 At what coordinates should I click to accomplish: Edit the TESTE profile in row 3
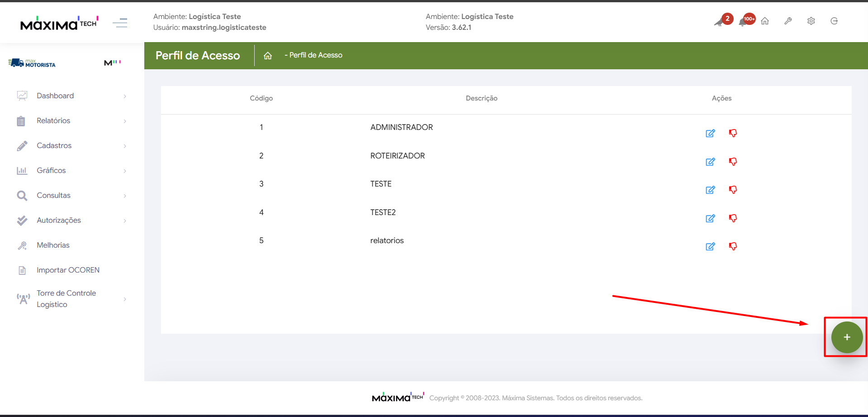(711, 190)
